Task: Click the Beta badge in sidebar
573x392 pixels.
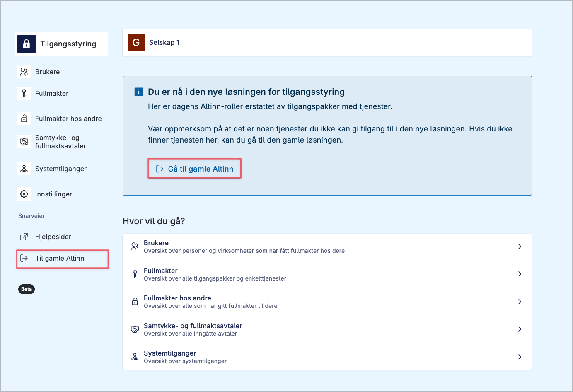Action: pyautogui.click(x=27, y=289)
